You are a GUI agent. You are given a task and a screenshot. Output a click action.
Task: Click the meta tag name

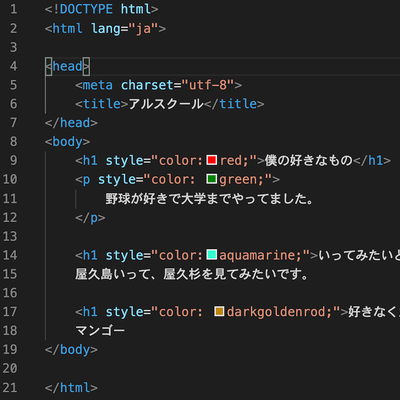tap(98, 85)
